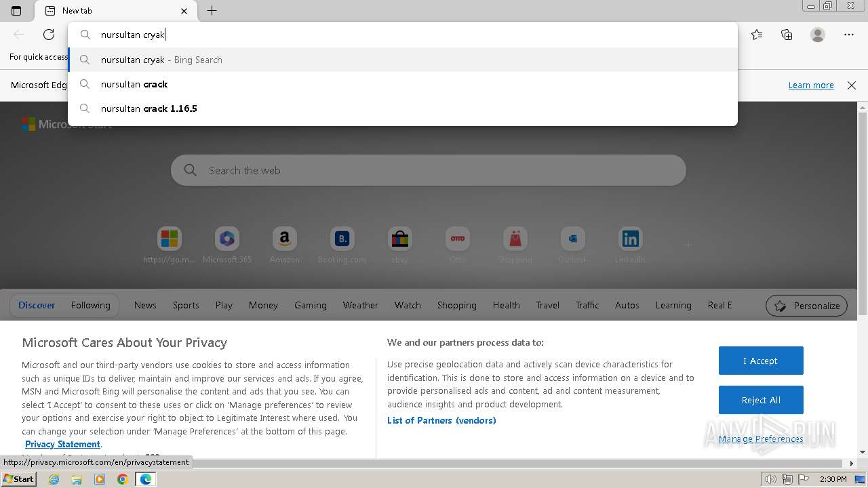Open the https://go.m... quick link tile
Viewport: 868px width, 488px height.
(x=170, y=245)
